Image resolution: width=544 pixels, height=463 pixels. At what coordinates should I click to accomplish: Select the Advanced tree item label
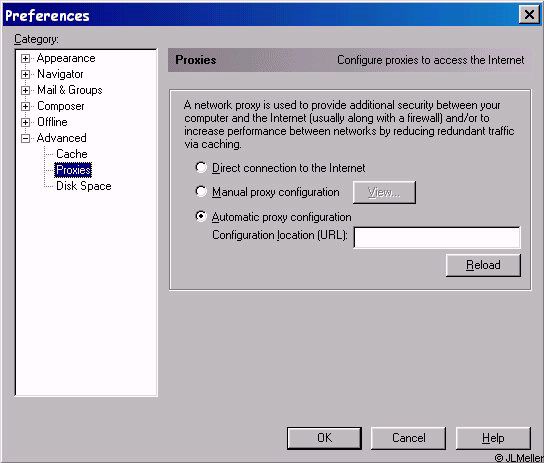61,138
